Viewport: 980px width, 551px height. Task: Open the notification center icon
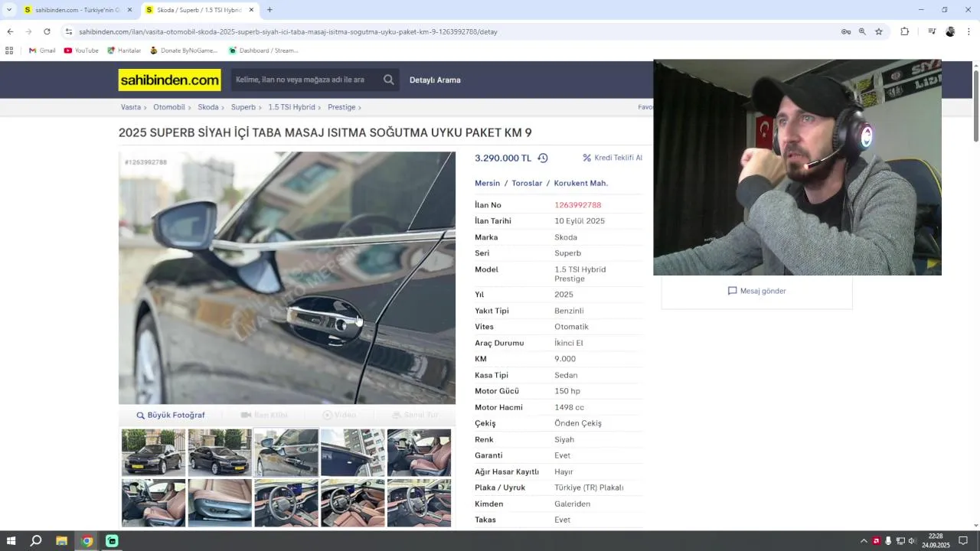(x=963, y=541)
